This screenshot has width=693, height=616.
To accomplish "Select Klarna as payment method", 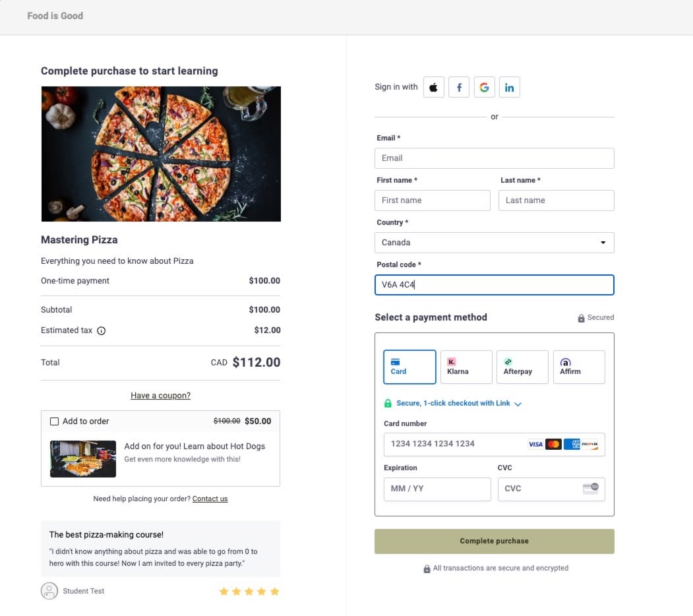I will click(466, 366).
